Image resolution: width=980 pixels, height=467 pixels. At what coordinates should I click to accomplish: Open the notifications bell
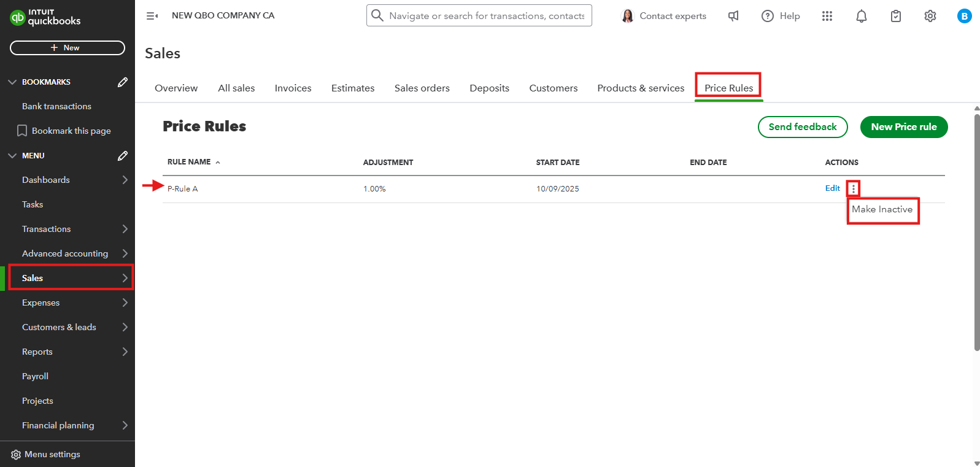[862, 16]
